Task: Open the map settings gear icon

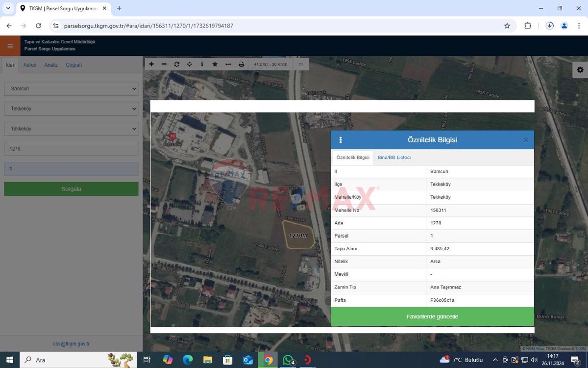Action: (x=580, y=70)
